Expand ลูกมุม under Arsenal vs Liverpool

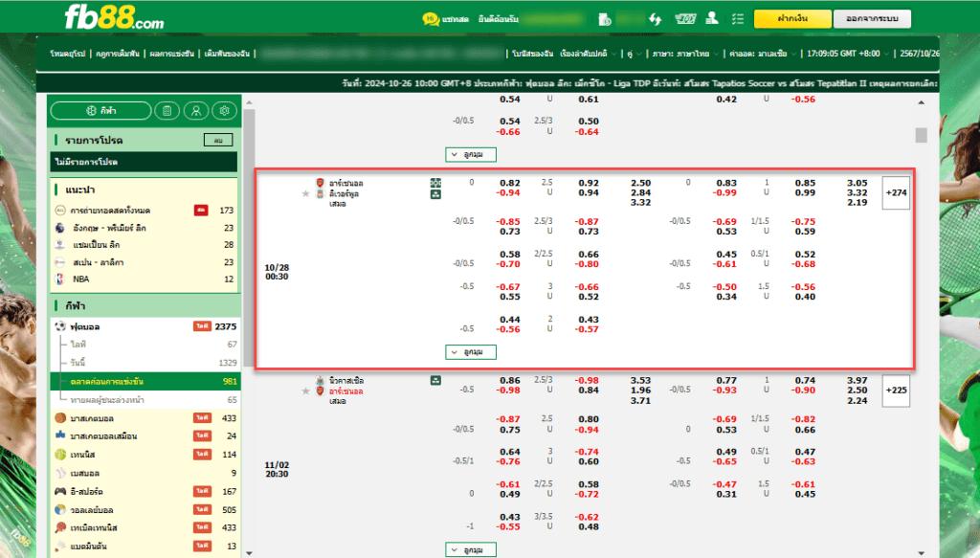point(471,352)
